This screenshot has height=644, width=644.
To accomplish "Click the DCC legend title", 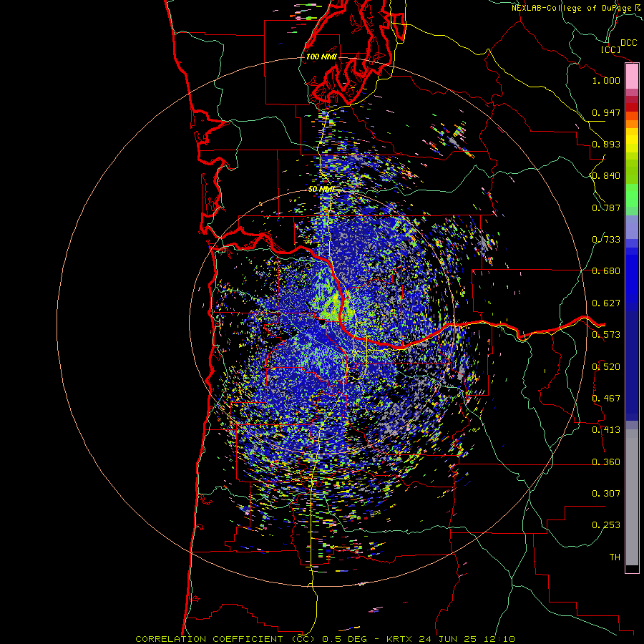I will (628, 43).
